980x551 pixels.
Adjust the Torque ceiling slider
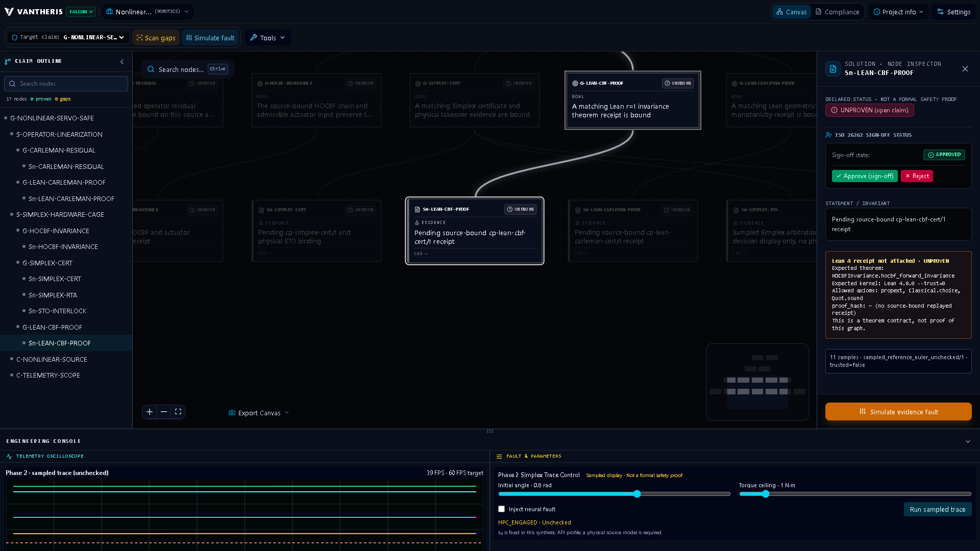[855, 494]
